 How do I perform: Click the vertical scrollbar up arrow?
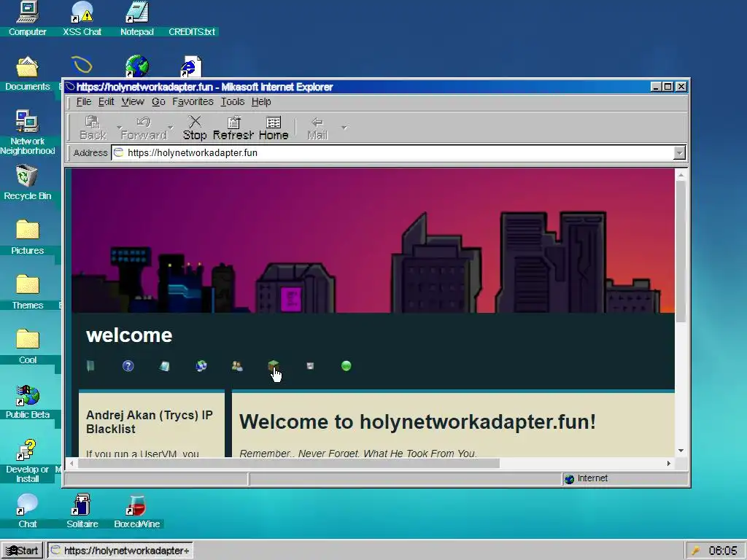pos(681,175)
